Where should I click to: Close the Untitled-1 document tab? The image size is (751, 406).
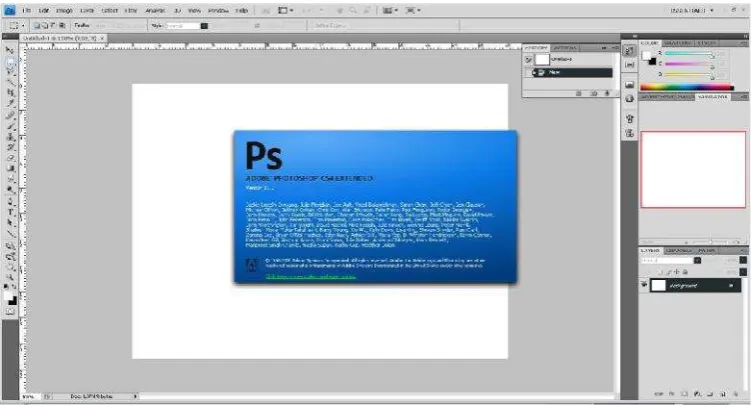[102, 38]
